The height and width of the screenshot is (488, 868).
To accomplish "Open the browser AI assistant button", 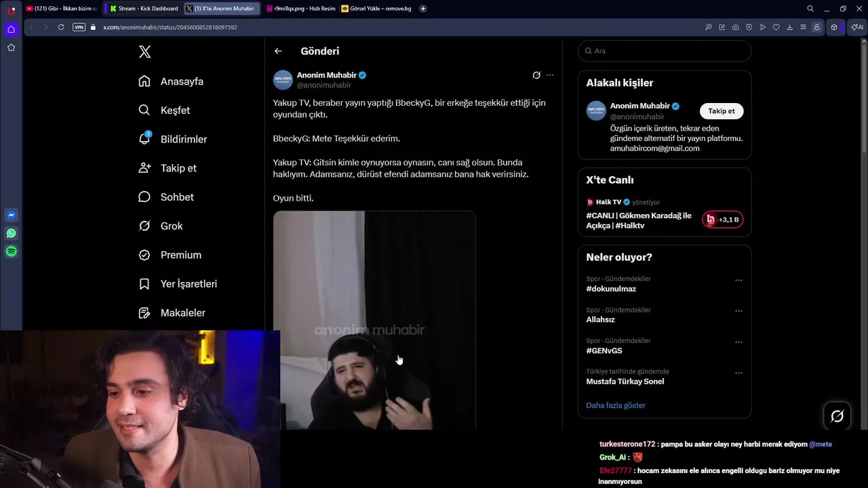I will 857,27.
